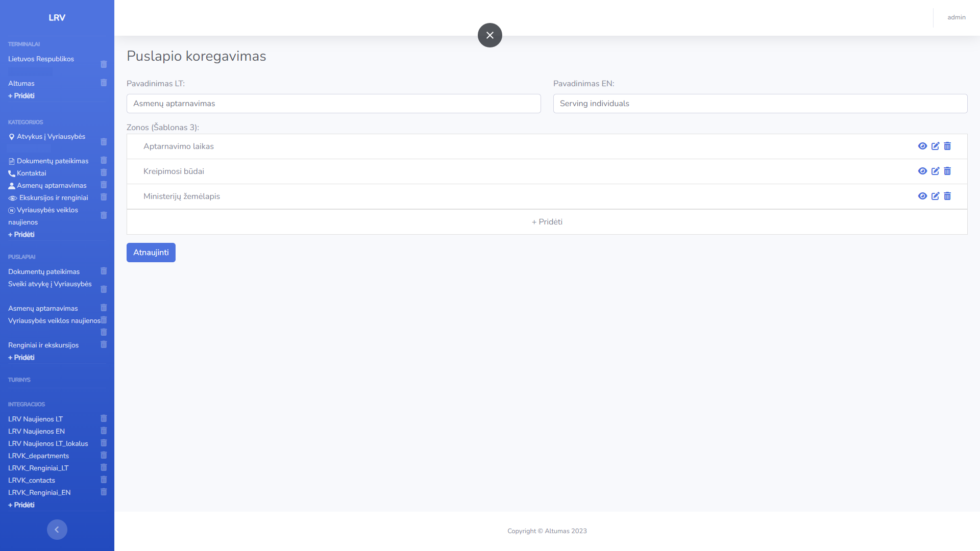Delete the Kontaktai category
The image size is (980, 551).
[x=104, y=173]
